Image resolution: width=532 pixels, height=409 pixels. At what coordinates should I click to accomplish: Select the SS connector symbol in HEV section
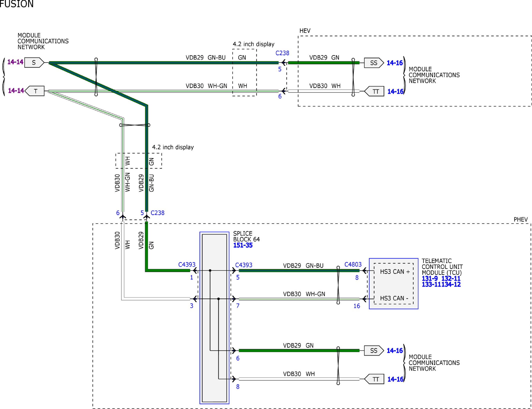tap(374, 63)
